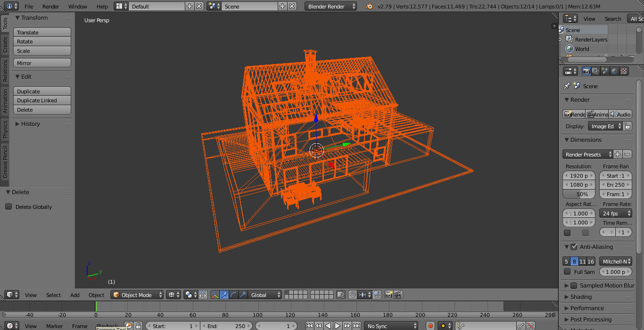This screenshot has height=330, width=644.
Task: Toggle the preview range clock icon
Action: click(x=129, y=326)
